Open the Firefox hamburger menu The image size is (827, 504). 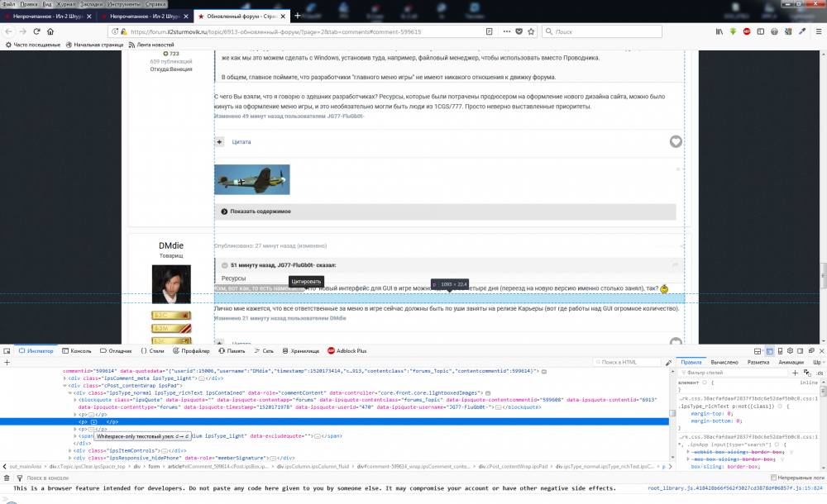pyautogui.click(x=818, y=31)
